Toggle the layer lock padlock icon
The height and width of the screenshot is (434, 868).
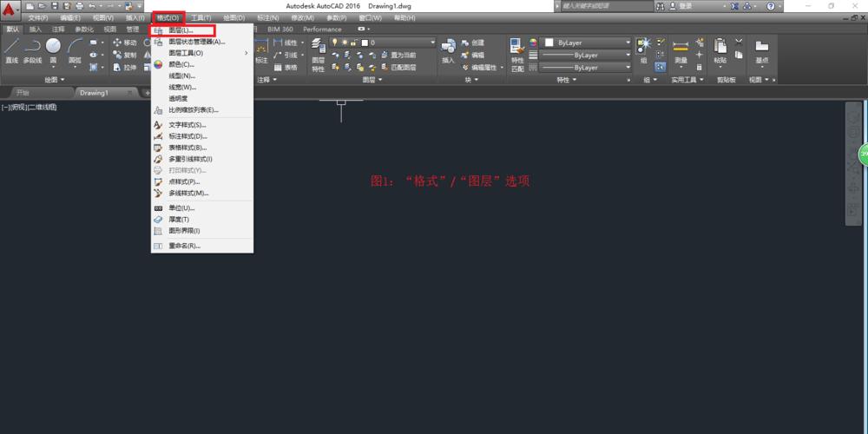coord(353,43)
